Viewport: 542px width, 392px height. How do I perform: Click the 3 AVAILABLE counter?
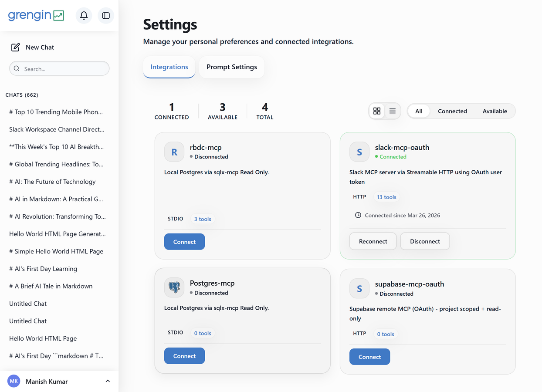point(223,111)
